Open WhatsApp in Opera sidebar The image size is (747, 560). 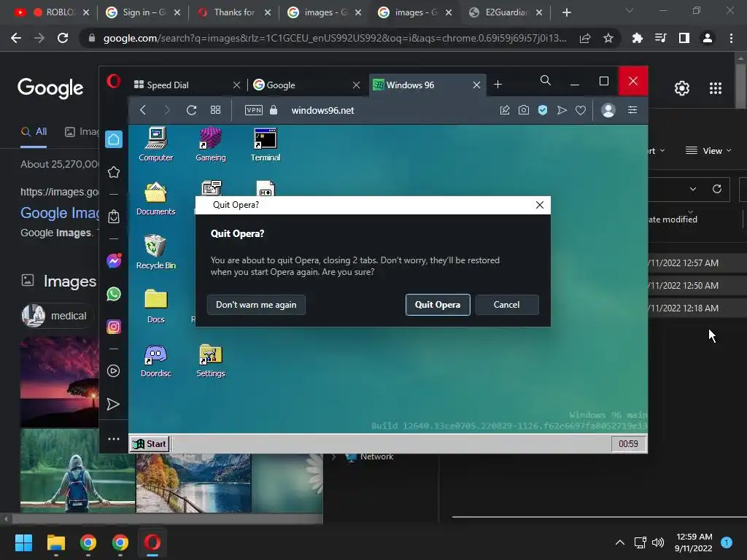point(113,294)
